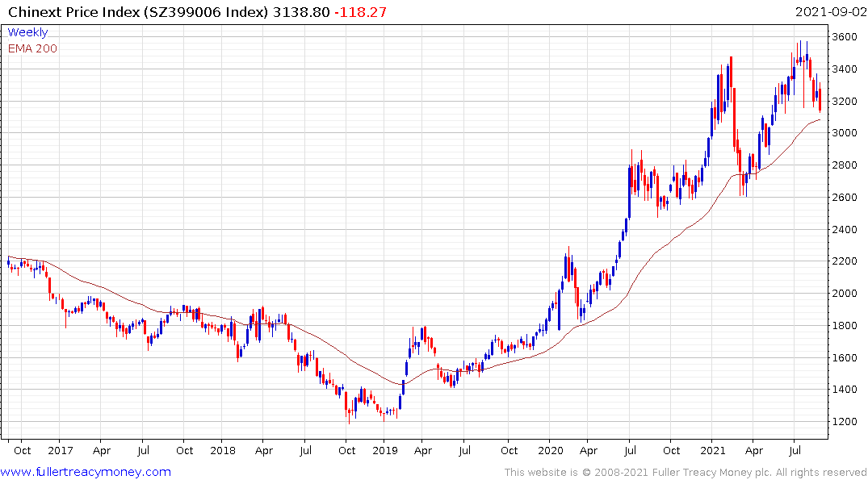This screenshot has height=484, width=868.
Task: Click the copyright notice 'Fuller Treacy Money plc'
Action: (x=712, y=473)
